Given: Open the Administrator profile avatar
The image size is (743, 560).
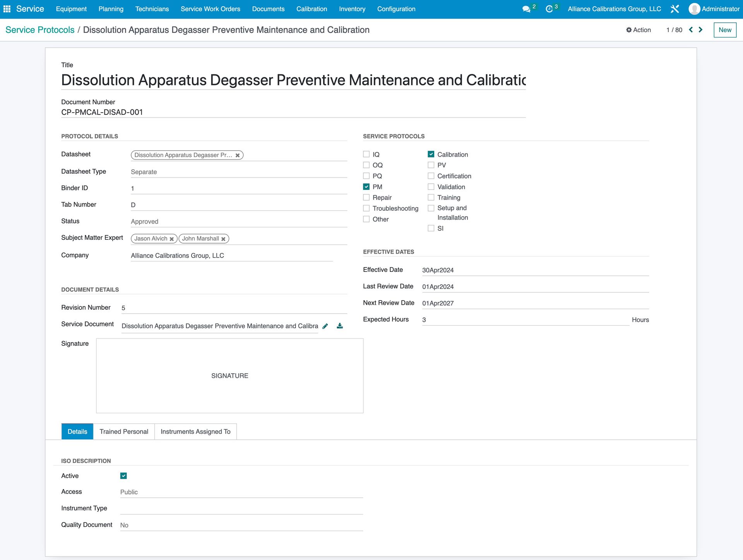Looking at the screenshot, I should [695, 9].
